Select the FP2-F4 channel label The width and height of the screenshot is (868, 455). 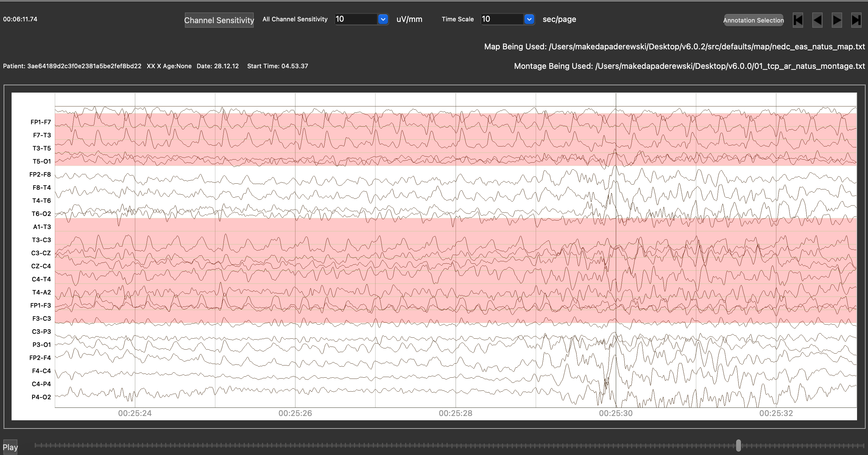pyautogui.click(x=40, y=358)
